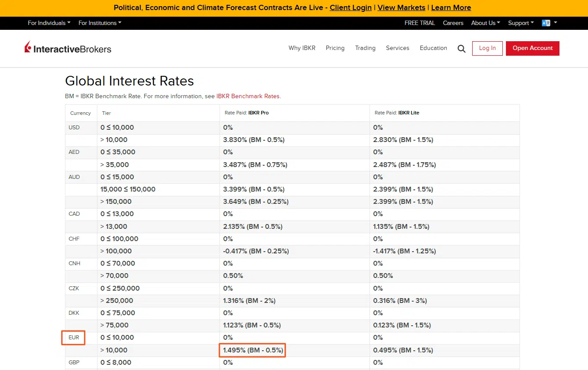Viewport: 588px width, 370px height.
Task: Click the 15,000 ≤ 150,000 tier cell
Action: tap(158, 189)
